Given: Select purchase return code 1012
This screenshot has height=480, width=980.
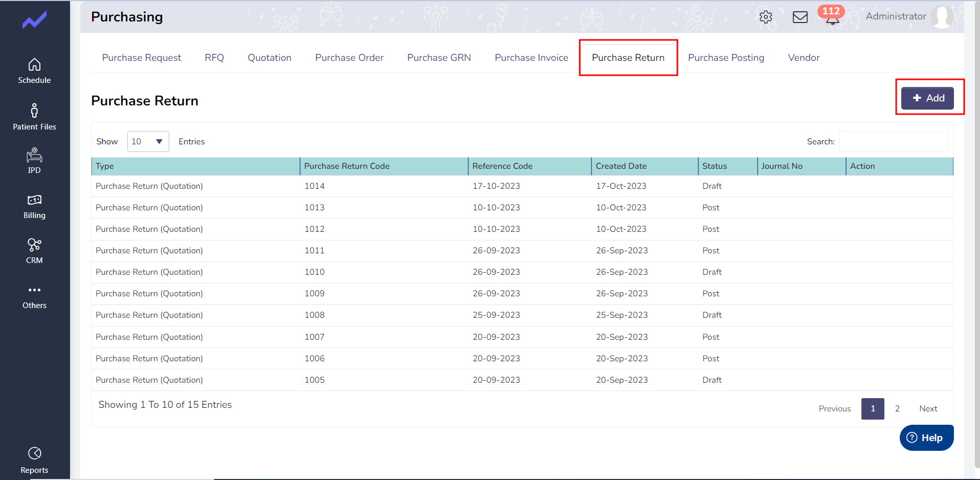Looking at the screenshot, I should [x=314, y=229].
